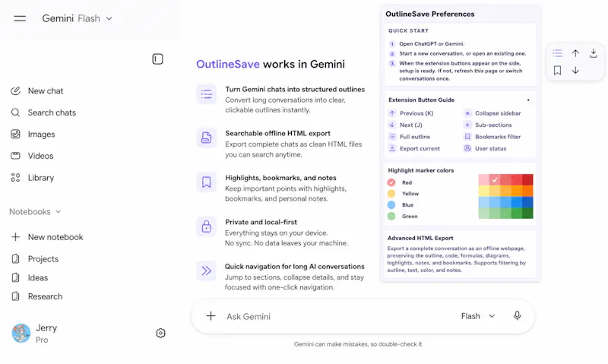
Task: Pick the darkest blue swatch in grid
Action: [x=527, y=202]
